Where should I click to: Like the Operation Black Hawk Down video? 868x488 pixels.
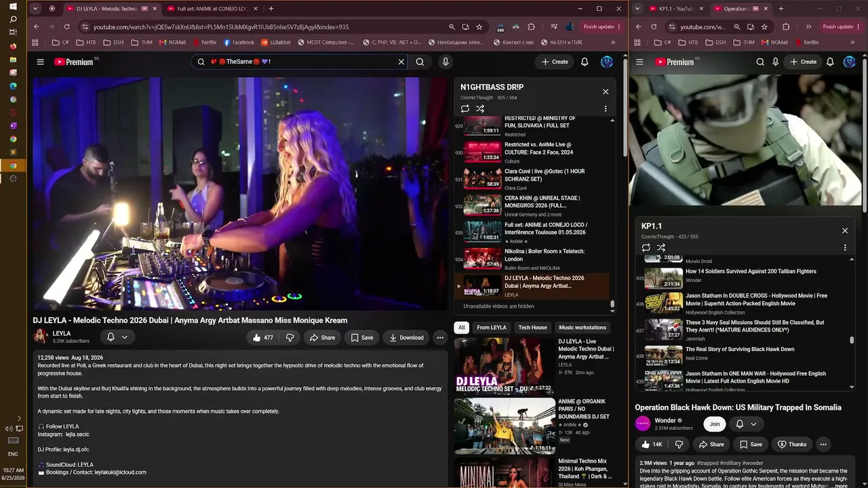tap(652, 445)
